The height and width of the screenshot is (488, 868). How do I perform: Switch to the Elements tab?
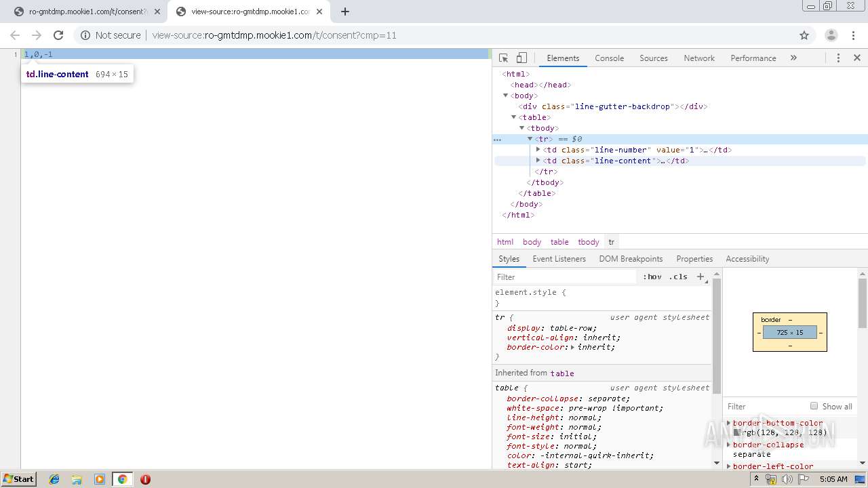pyautogui.click(x=563, y=58)
